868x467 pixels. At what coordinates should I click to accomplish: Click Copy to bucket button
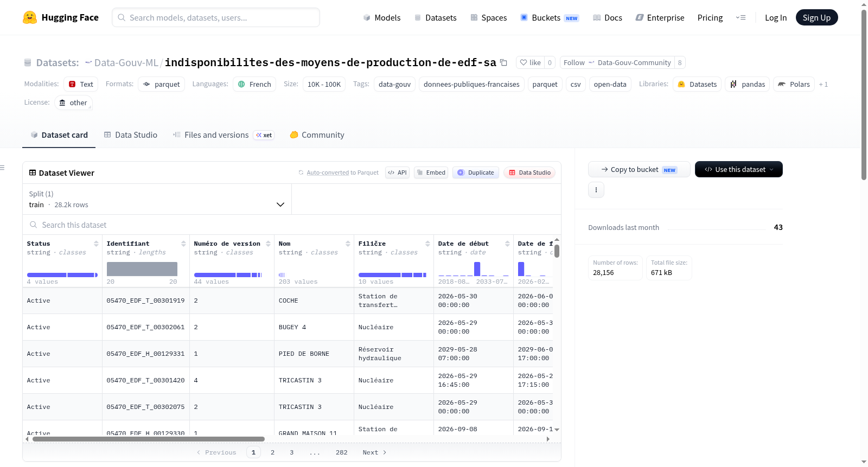click(639, 169)
